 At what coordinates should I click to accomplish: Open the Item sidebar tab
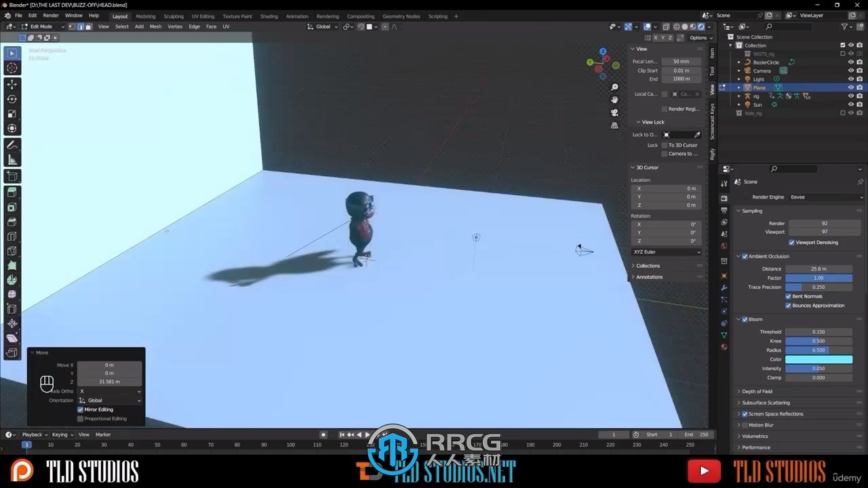point(712,53)
